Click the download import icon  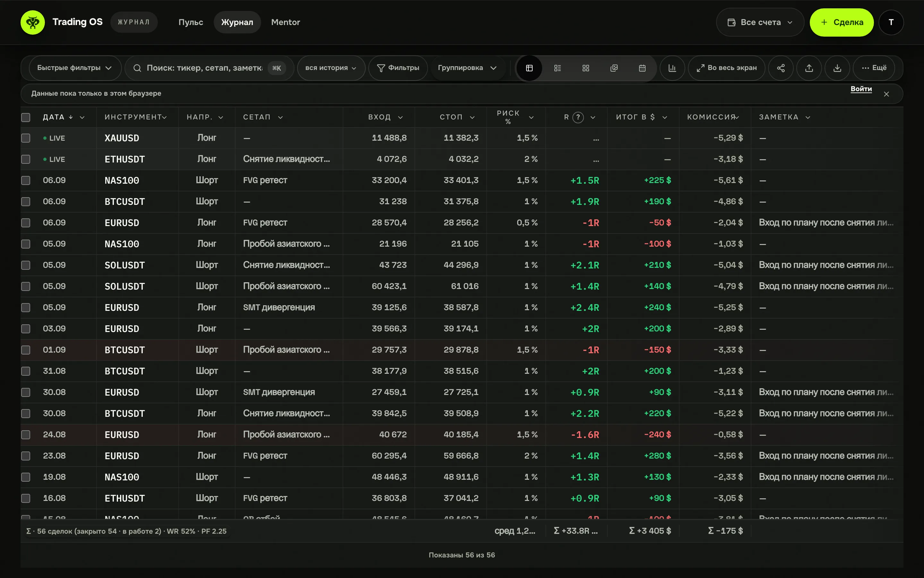(x=837, y=68)
